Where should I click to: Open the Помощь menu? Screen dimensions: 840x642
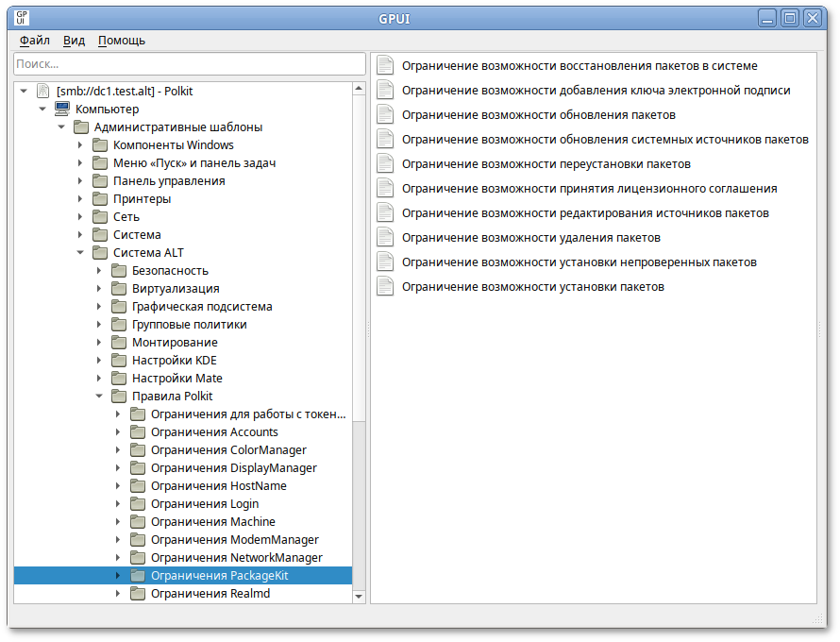pyautogui.click(x=122, y=41)
